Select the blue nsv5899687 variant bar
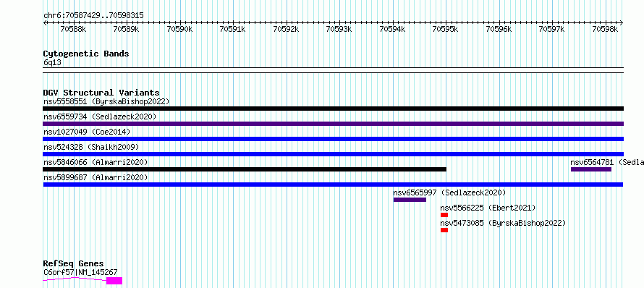644x288 pixels. pyautogui.click(x=333, y=185)
